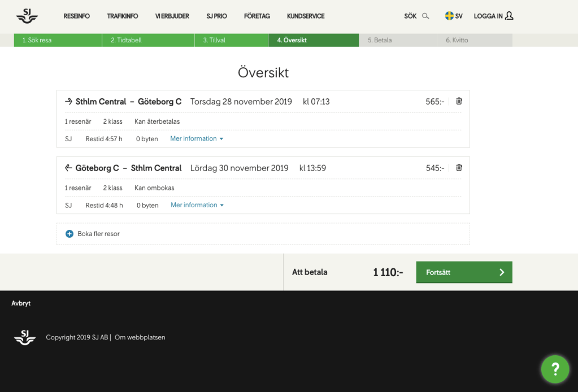Open the Om webbplatsen link
578x392 pixels.
tap(140, 338)
